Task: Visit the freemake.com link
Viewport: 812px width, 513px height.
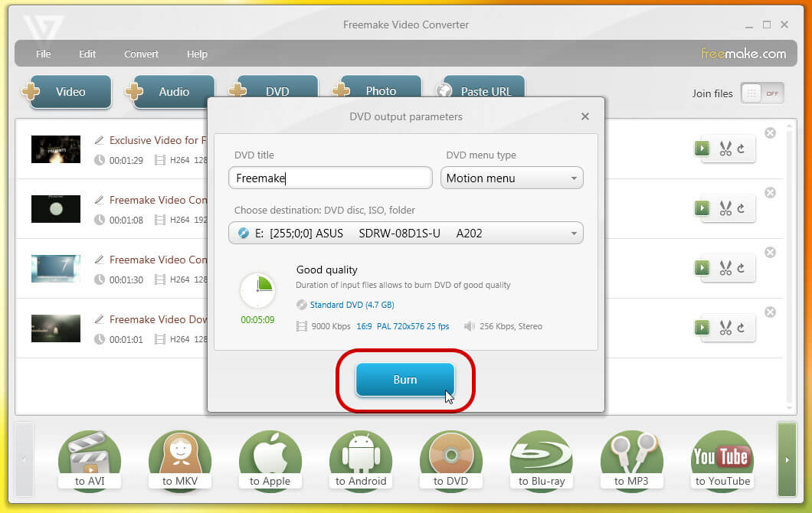Action: point(743,54)
